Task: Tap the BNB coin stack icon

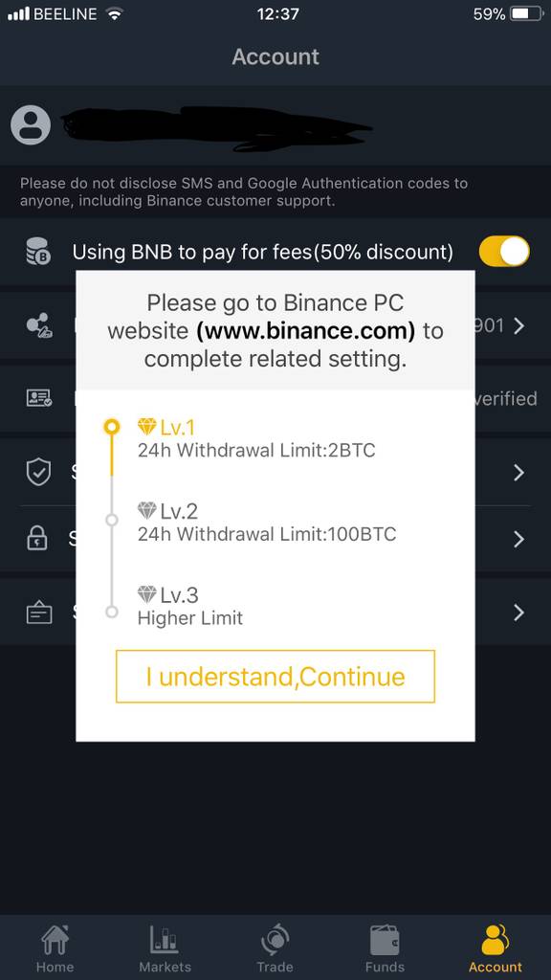Action: [x=38, y=252]
